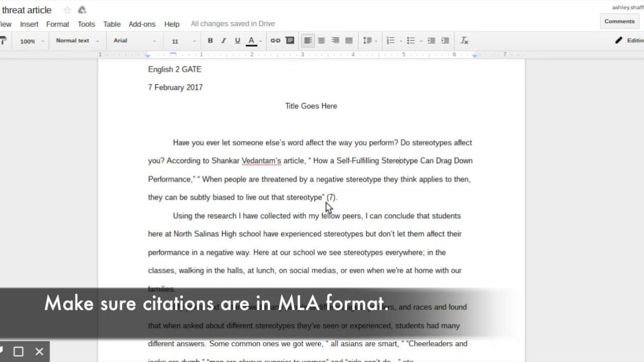Click the decrease indent icon
Viewport: 644px width, 362px height.
(x=431, y=41)
